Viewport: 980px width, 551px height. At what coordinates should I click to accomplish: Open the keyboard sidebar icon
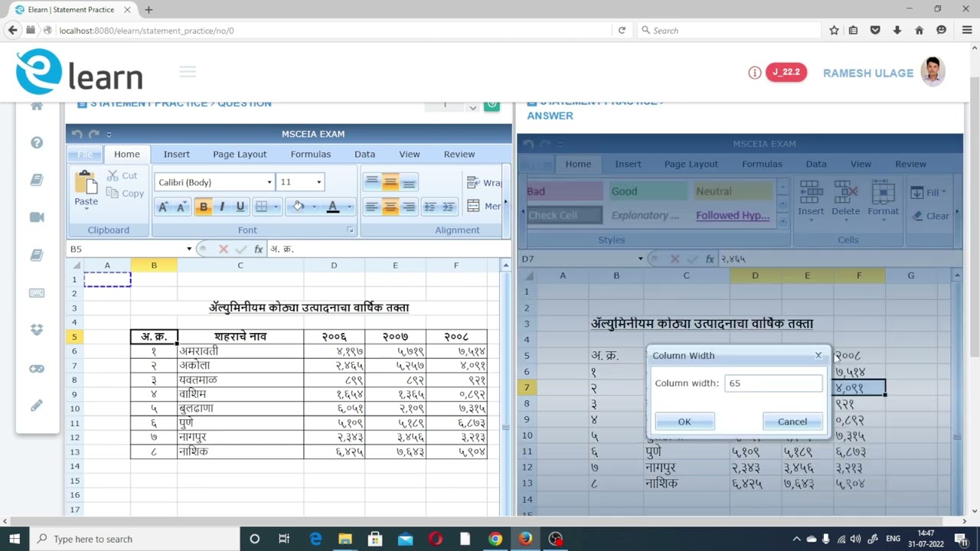click(37, 292)
